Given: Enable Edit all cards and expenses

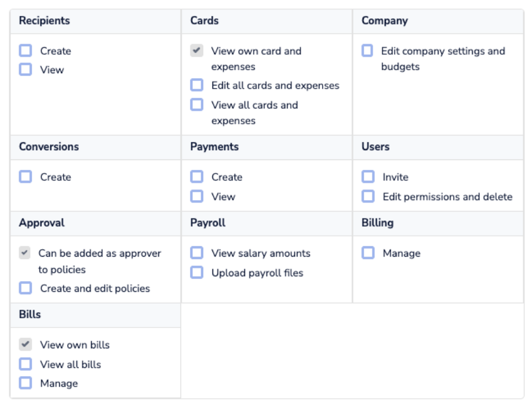Looking at the screenshot, I should pyautogui.click(x=196, y=85).
